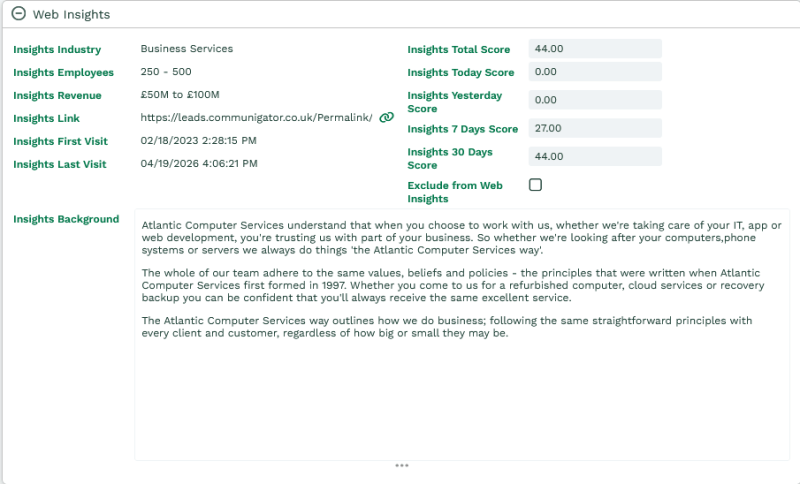Select the '£50M to £100M' revenue value

tap(180, 94)
